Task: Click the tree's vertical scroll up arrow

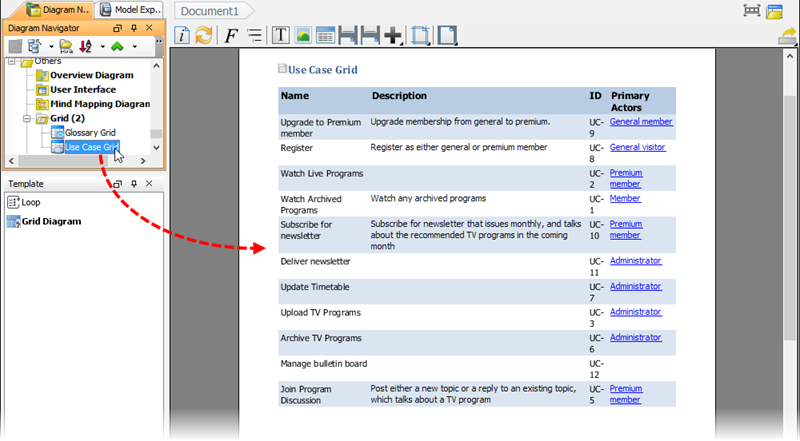Action: point(157,65)
